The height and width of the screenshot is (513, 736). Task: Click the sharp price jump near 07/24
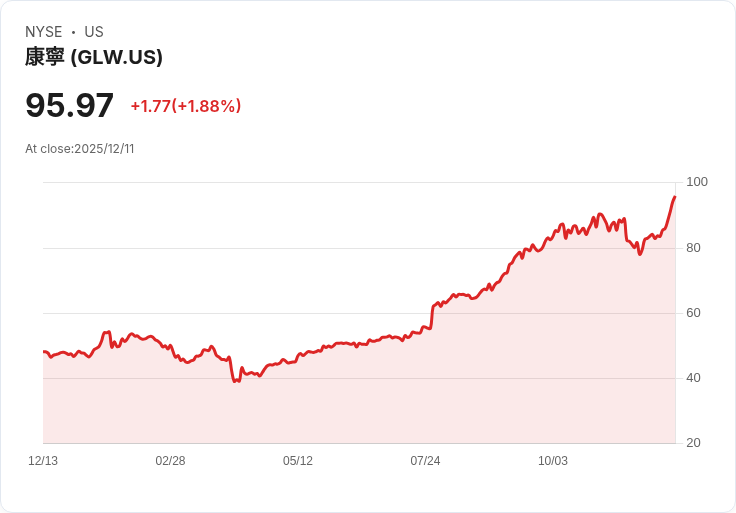432,317
